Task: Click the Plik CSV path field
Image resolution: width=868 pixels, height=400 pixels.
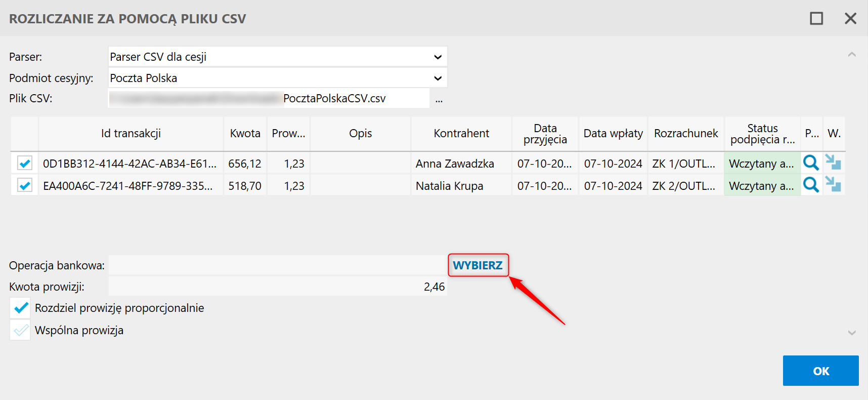Action: coord(269,98)
